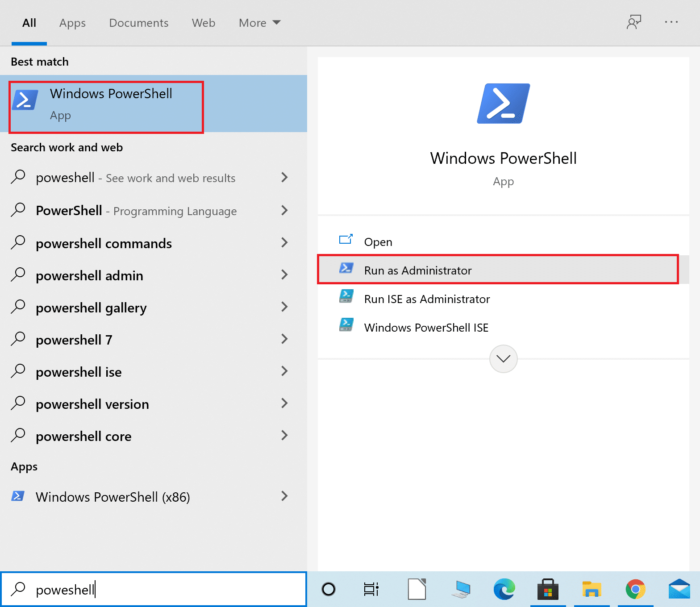Click the Windows PowerShell ISE icon

[x=346, y=325]
